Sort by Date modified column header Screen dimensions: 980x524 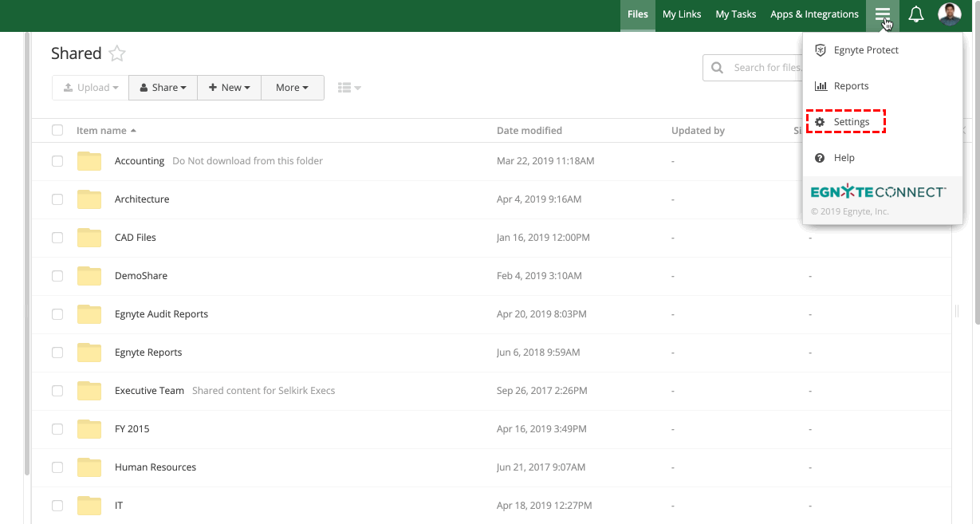(529, 130)
